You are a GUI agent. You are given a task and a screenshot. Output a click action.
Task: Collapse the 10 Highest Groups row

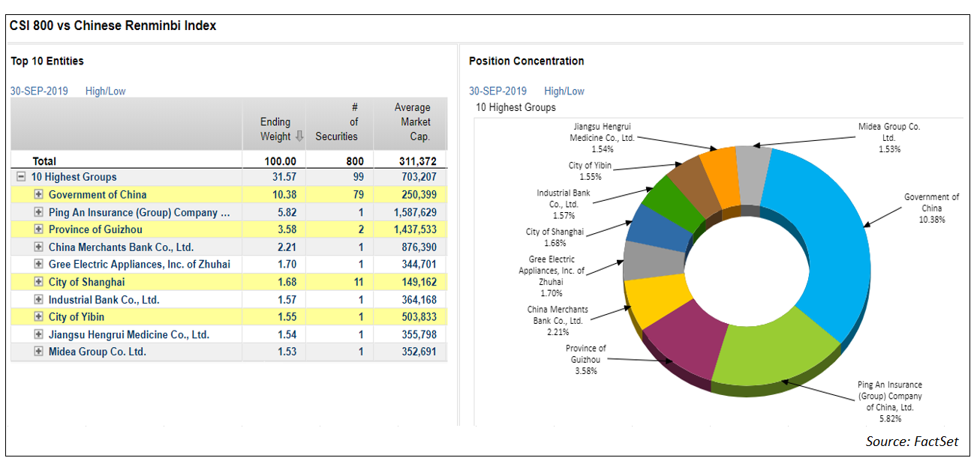pos(22,178)
